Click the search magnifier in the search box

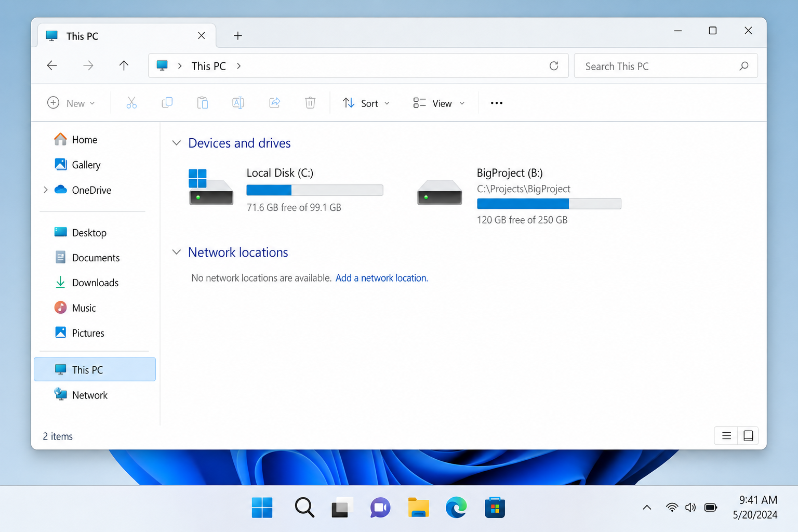coord(744,66)
